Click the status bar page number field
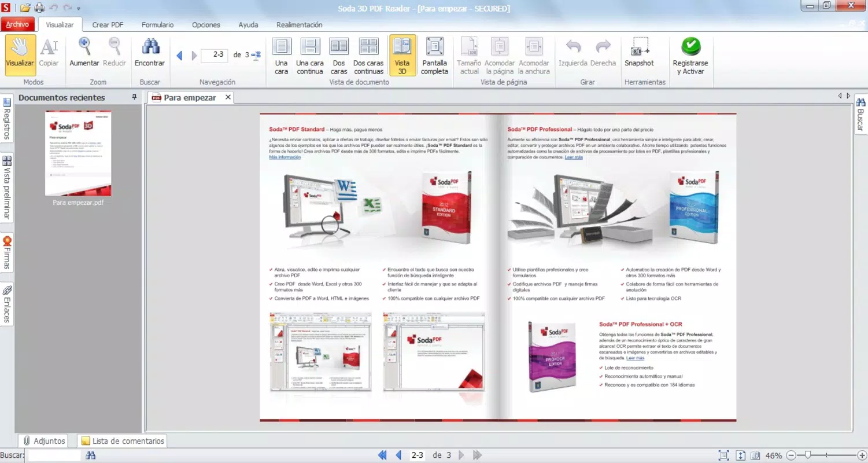Screen dimensions: 868x463 pos(417,455)
